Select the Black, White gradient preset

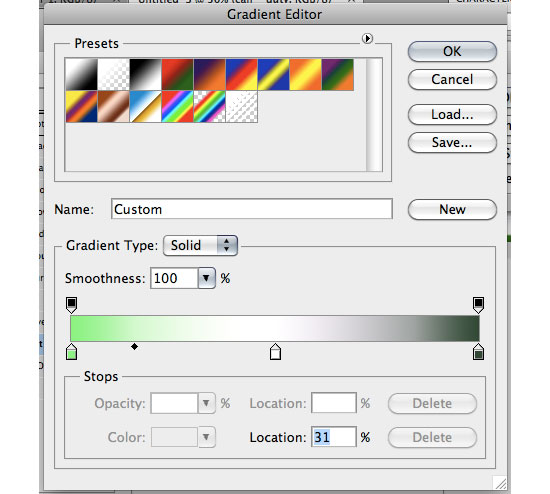(145, 74)
